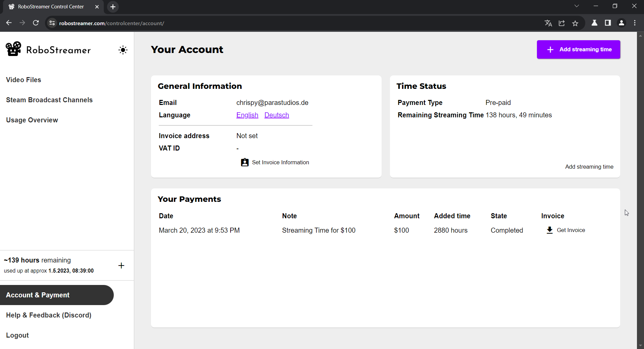Click the 'Invoice' column header

click(552, 216)
